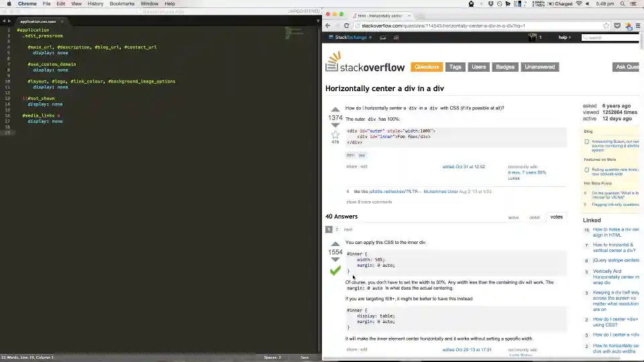Viewport: 644px width, 362px height.
Task: Open the StackExchange inbox icon
Action: click(x=382, y=38)
